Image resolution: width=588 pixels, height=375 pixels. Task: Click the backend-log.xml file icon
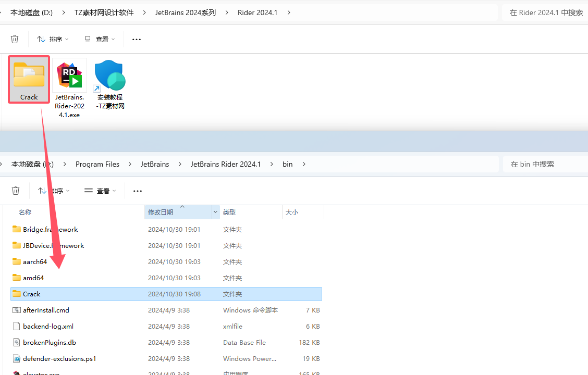click(17, 326)
